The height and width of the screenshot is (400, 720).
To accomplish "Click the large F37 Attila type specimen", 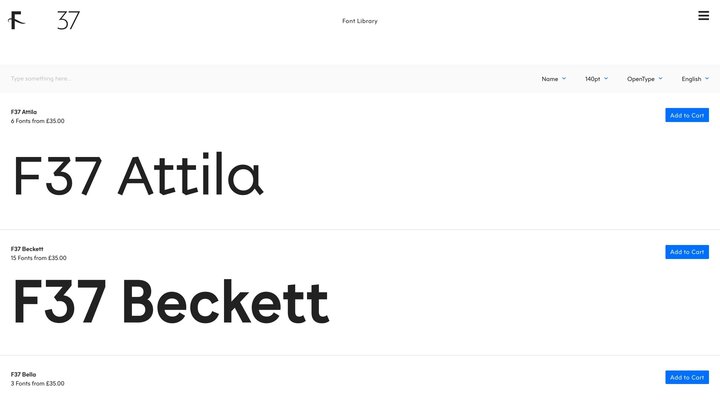I will click(x=138, y=177).
